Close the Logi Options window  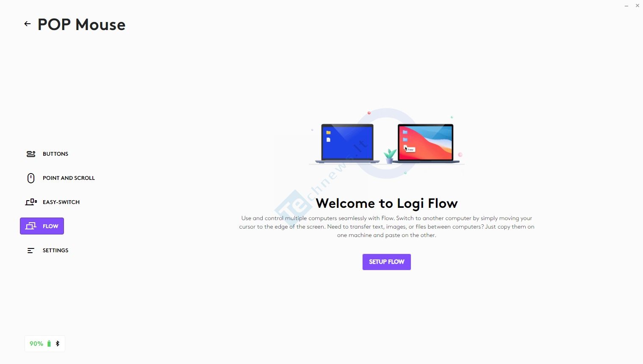coord(637,6)
